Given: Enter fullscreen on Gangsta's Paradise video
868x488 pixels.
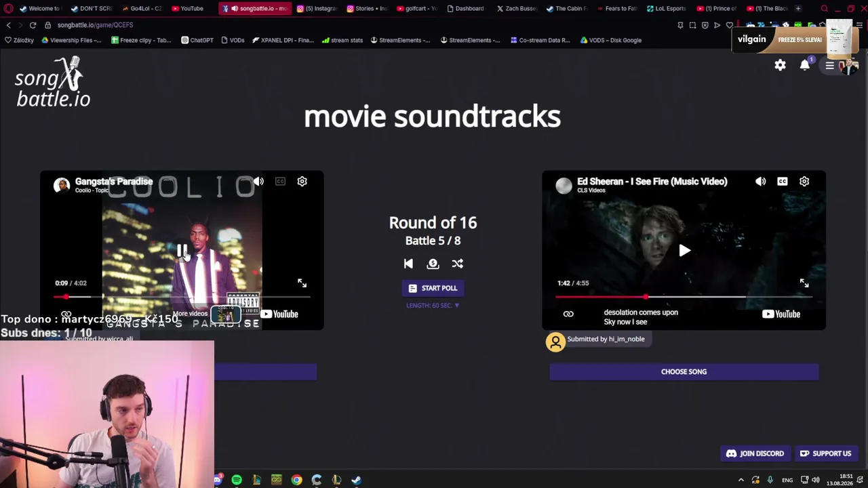Looking at the screenshot, I should (302, 283).
